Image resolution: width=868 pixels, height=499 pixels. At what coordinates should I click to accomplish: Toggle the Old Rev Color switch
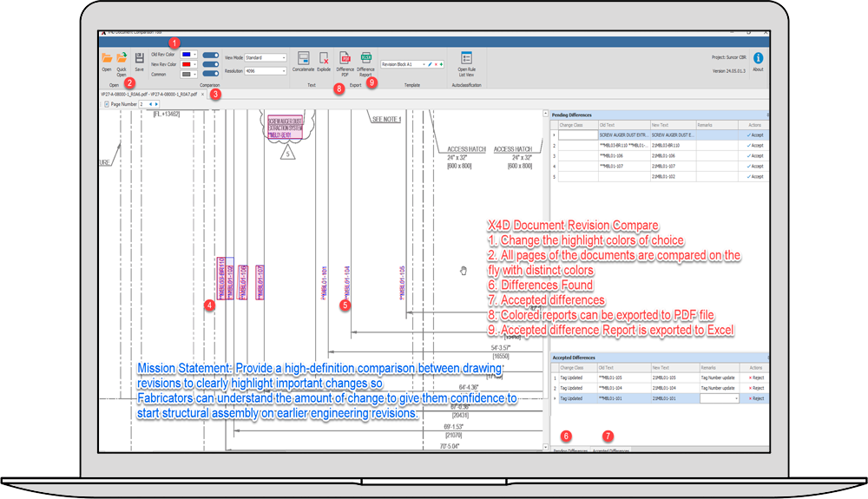pos(210,56)
